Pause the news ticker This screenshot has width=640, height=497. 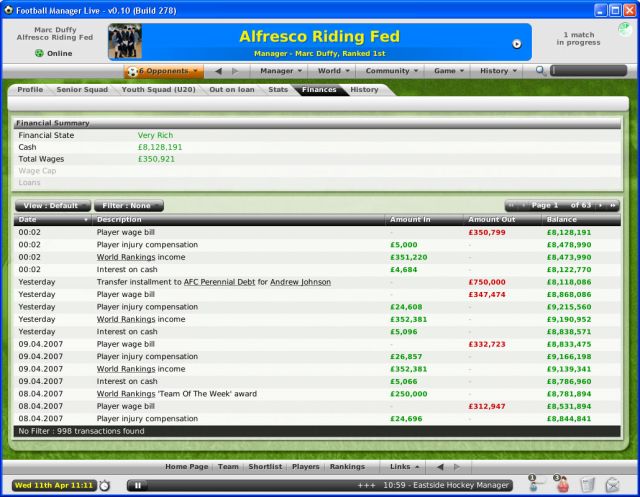point(138,485)
